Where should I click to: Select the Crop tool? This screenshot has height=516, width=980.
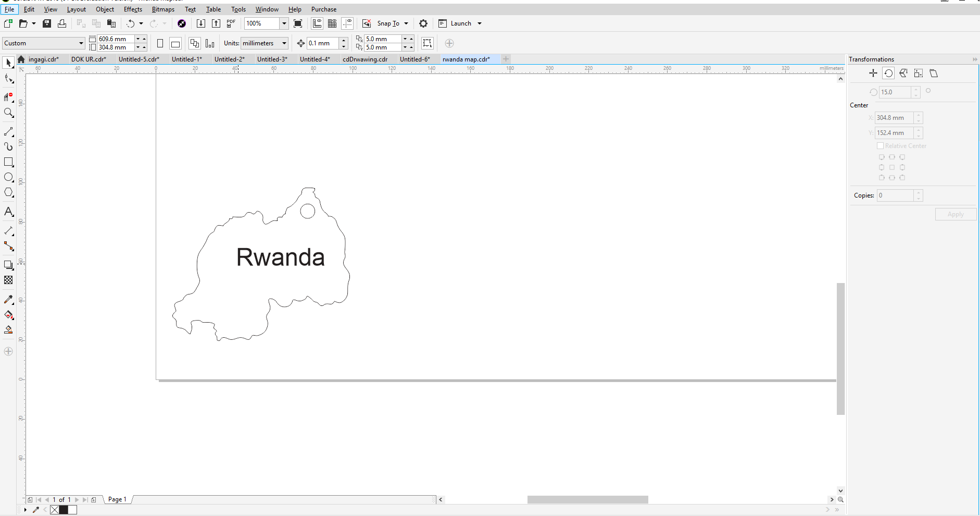(8, 97)
